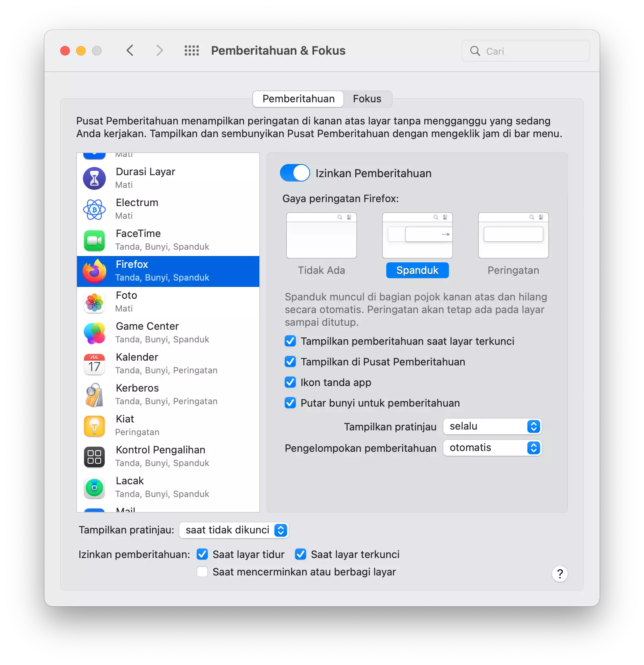Enable Saat mencerminkan atau berbagi layar
This screenshot has height=665, width=644.
[202, 572]
